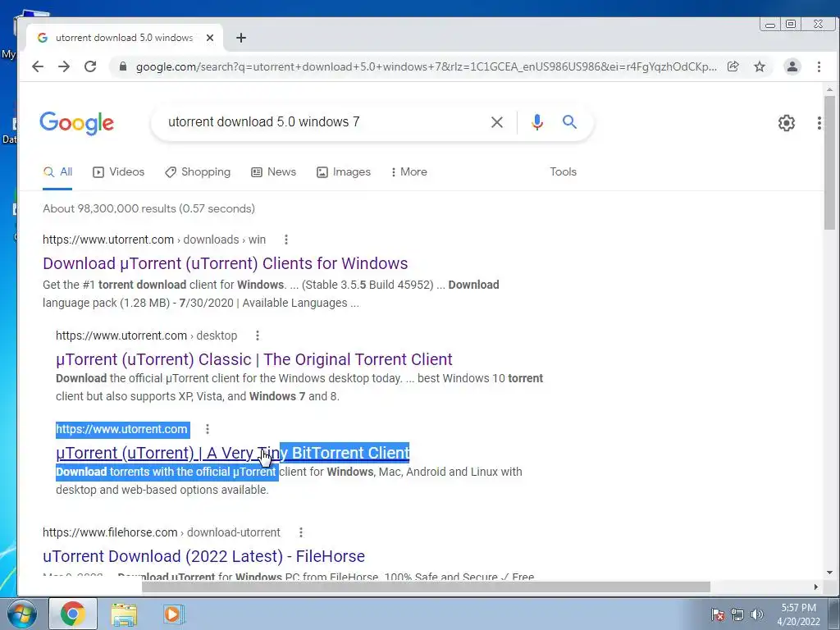This screenshot has width=840, height=630.
Task: Switch to the News results tab
Action: pyautogui.click(x=274, y=172)
